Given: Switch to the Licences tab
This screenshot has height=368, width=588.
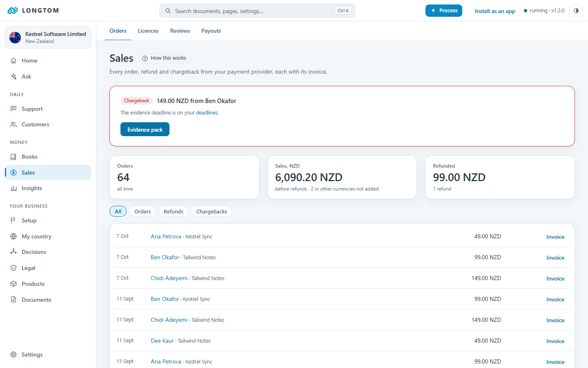Looking at the screenshot, I should pos(148,31).
